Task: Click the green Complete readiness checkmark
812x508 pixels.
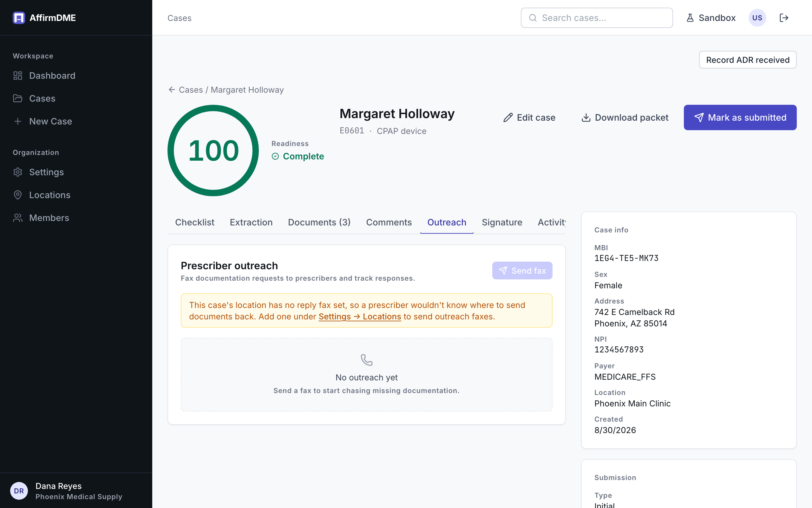Action: click(x=275, y=156)
